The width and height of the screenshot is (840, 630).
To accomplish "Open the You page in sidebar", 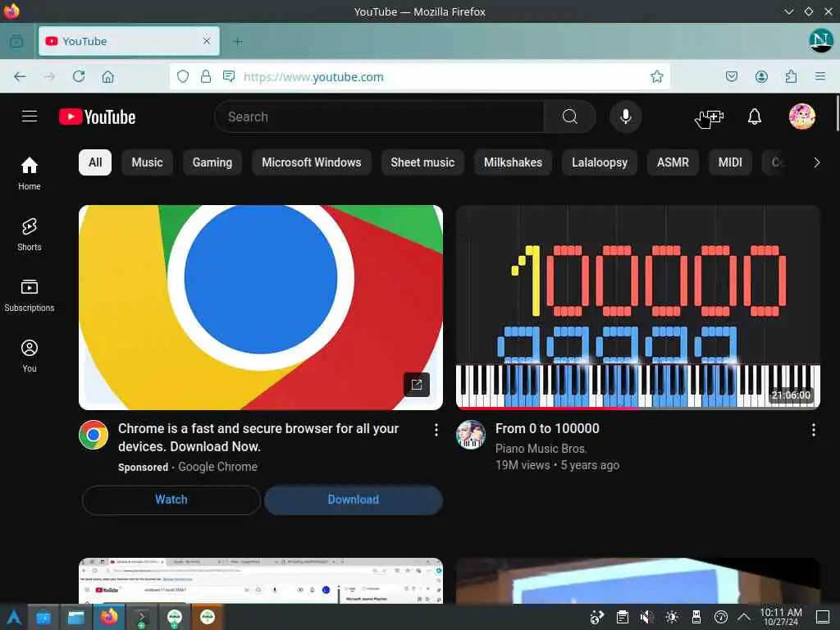I will tap(29, 356).
